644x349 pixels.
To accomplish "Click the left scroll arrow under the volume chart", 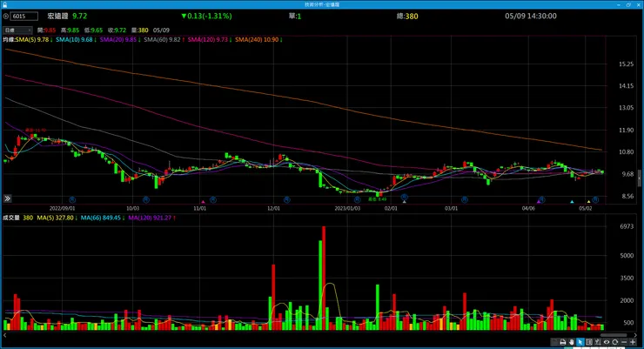I will [x=4, y=335].
